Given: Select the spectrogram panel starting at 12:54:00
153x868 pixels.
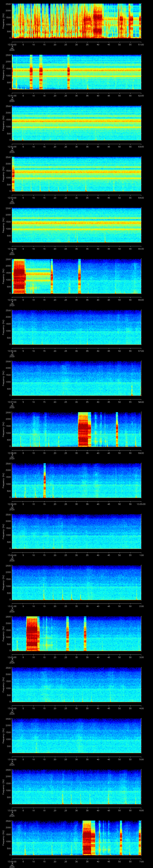Looking at the screenshot, I should [77, 225].
